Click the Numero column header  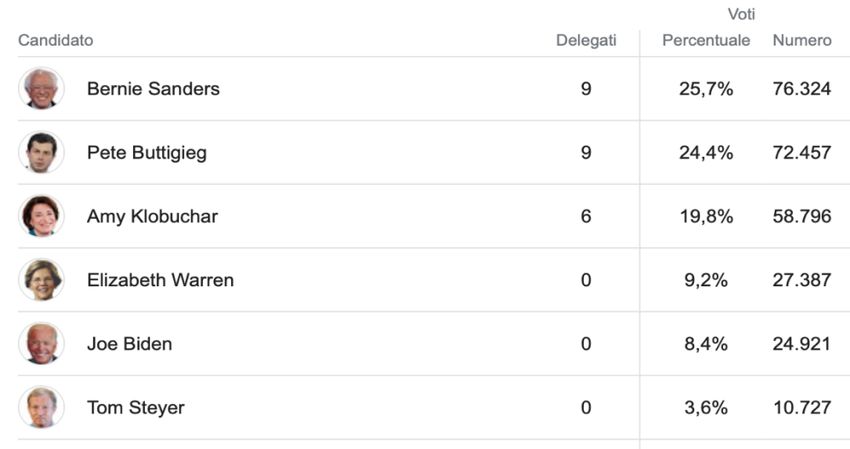(802, 41)
